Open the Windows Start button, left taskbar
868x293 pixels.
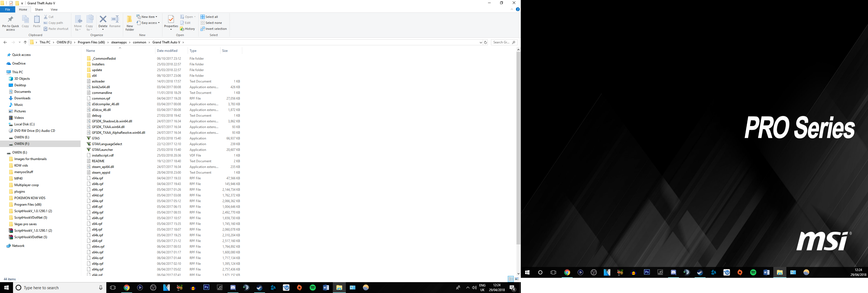pos(7,288)
